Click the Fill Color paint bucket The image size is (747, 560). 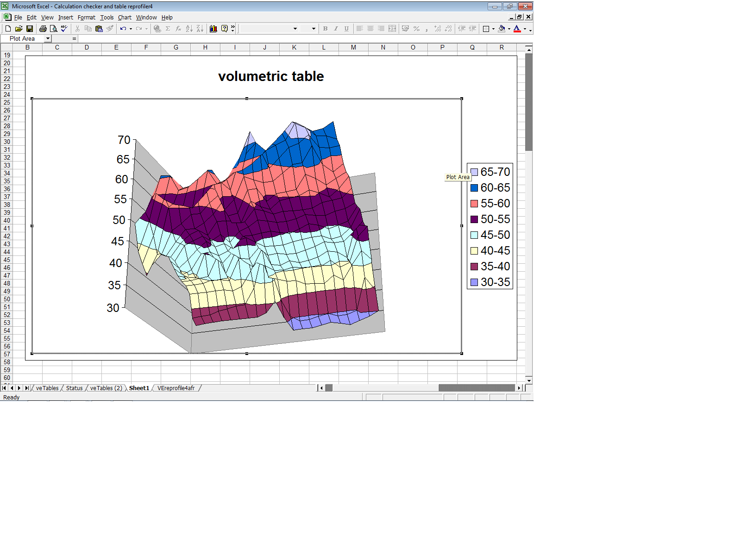coord(502,29)
